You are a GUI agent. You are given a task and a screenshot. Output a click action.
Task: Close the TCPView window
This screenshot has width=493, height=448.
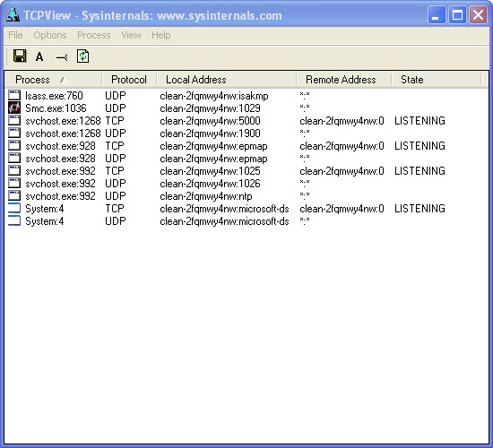479,14
